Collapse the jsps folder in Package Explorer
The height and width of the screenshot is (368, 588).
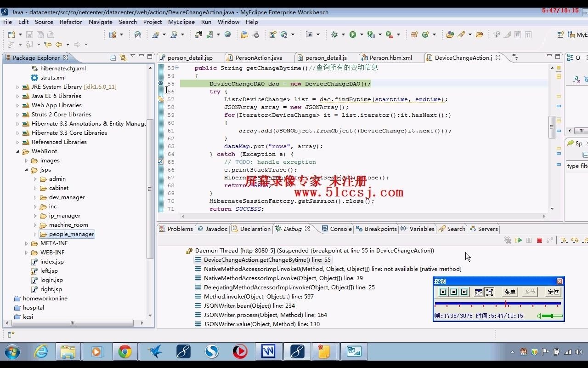(x=27, y=169)
